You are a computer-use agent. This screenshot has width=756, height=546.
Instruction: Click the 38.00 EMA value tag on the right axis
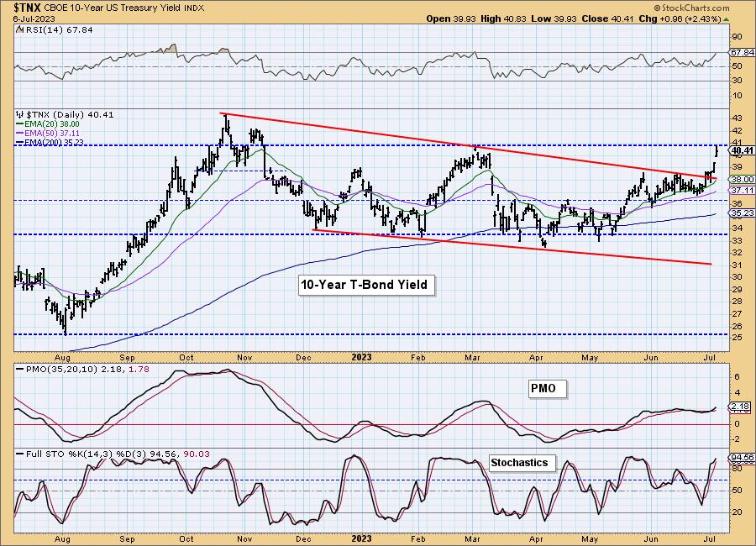tap(743, 179)
